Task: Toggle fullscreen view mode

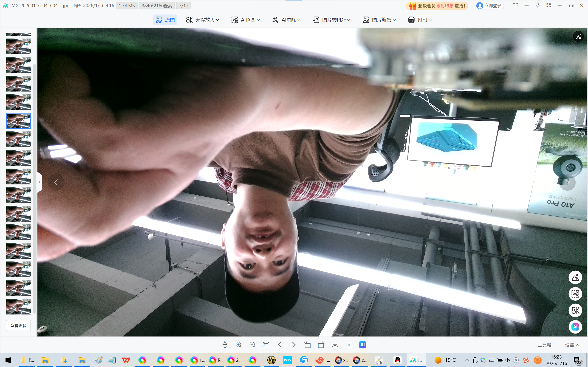Action: click(x=549, y=6)
